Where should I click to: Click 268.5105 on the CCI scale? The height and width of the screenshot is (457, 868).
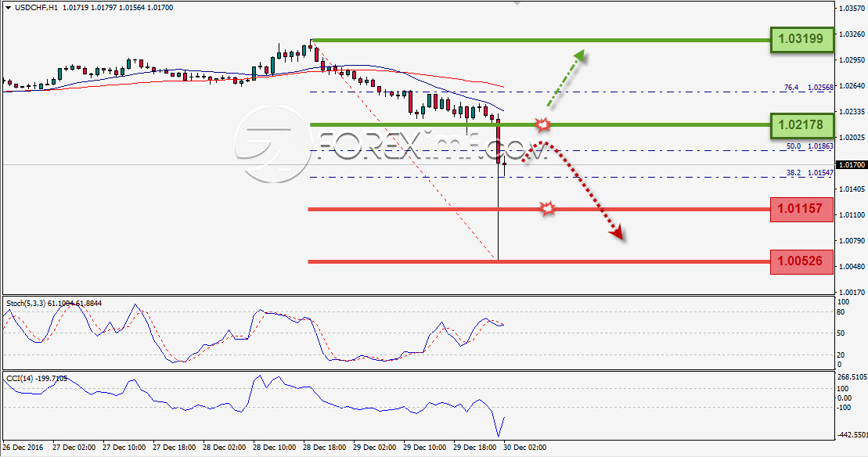(x=852, y=376)
